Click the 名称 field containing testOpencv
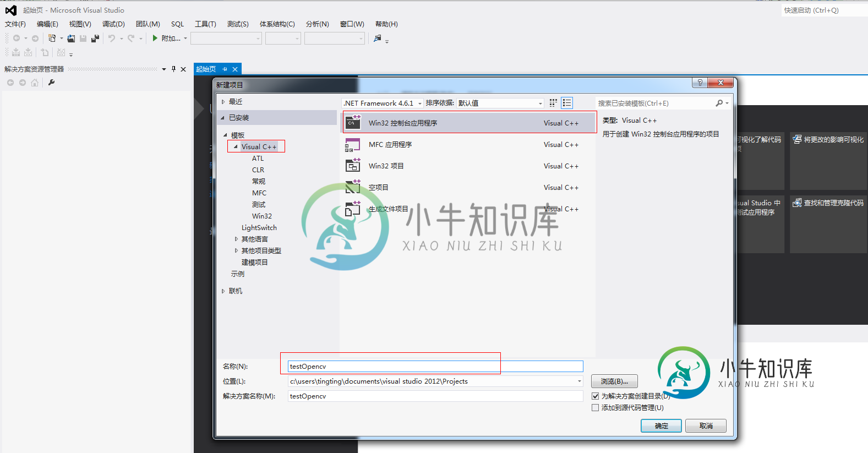The width and height of the screenshot is (868, 453). click(x=435, y=367)
